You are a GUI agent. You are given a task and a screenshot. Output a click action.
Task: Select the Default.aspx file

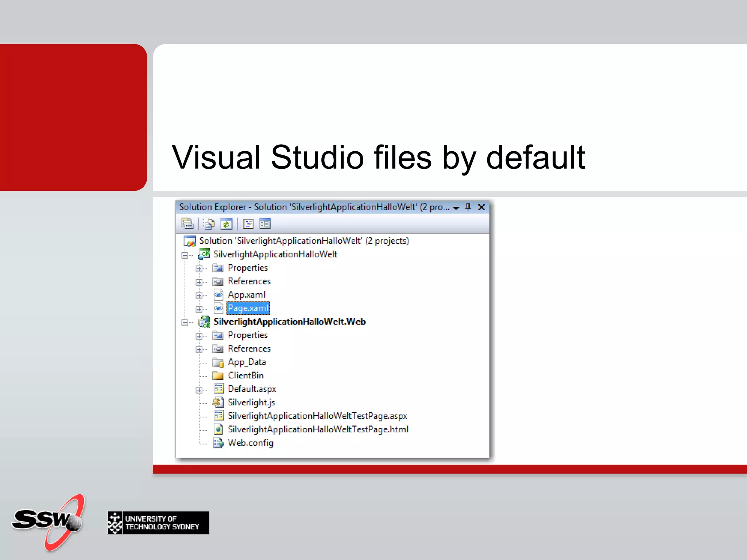[x=252, y=389]
